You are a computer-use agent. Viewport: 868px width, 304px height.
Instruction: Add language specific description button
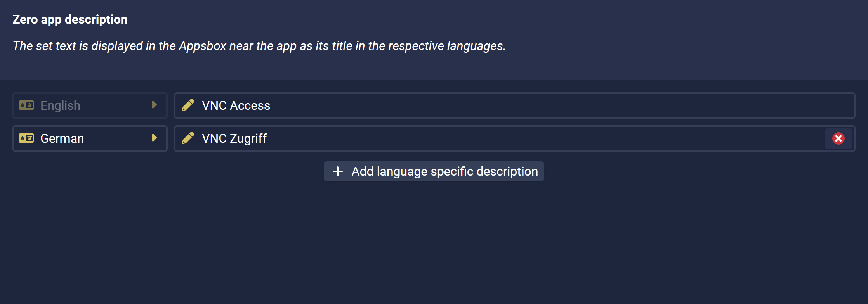click(x=434, y=171)
